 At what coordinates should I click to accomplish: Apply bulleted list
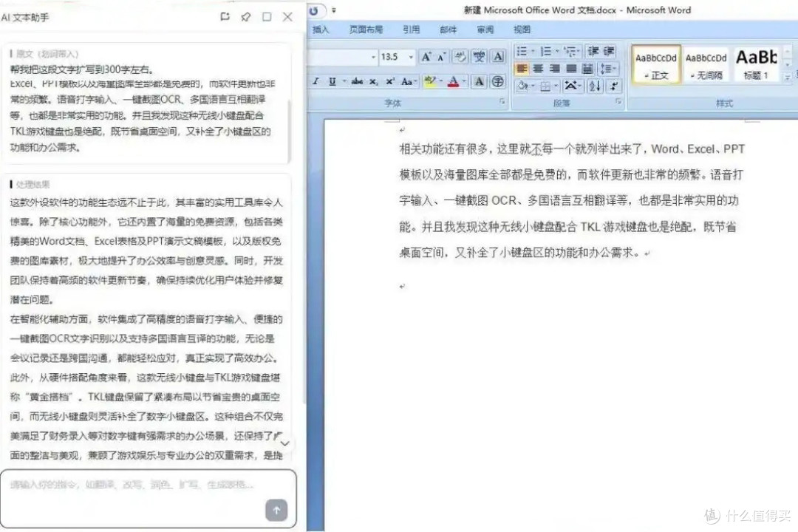522,51
